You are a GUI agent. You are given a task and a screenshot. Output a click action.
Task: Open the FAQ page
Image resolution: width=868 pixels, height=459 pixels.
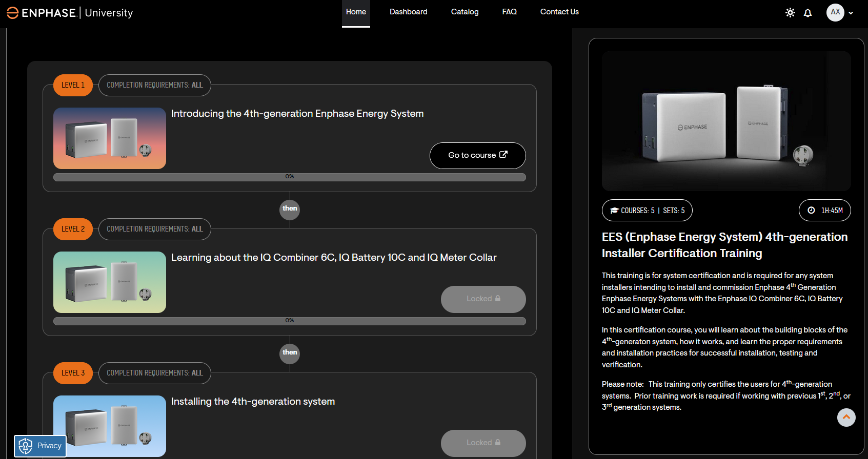509,12
